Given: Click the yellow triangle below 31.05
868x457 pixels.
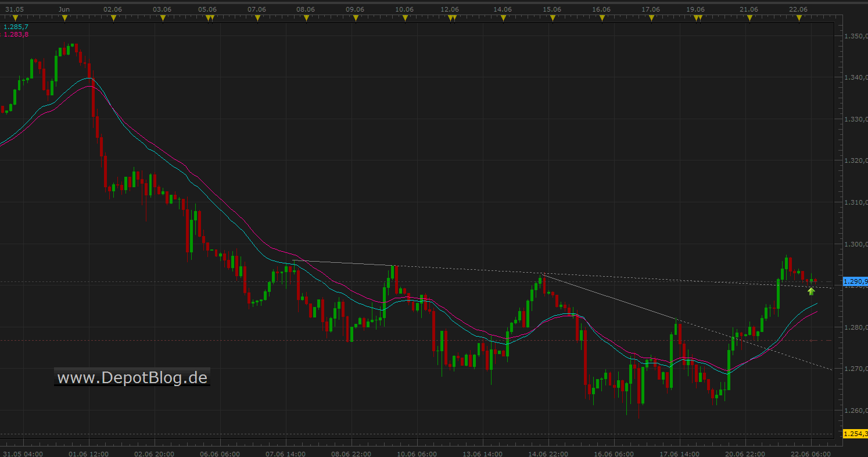Looking at the screenshot, I should [x=16, y=19].
